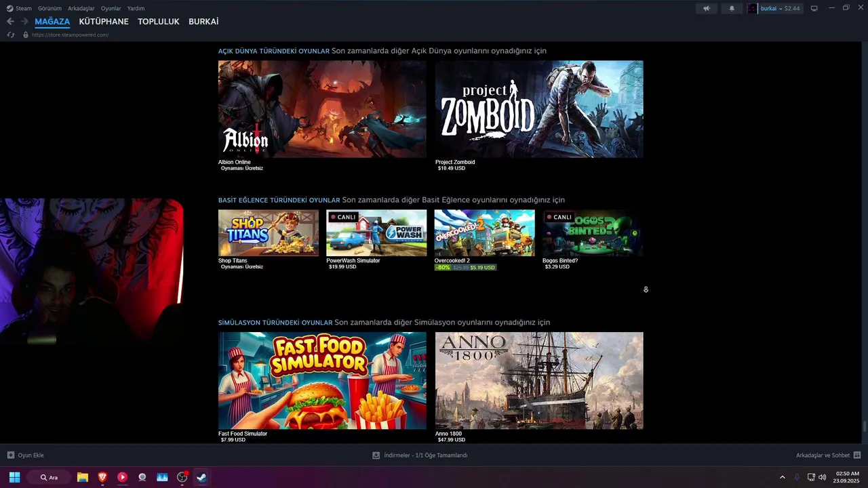Switch to the BURKAİ profile tab

click(203, 22)
